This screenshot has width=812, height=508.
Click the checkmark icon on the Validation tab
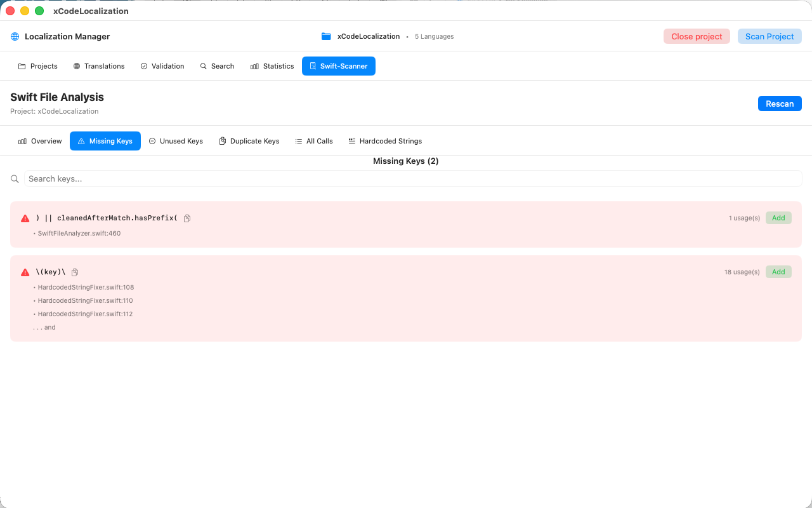click(x=143, y=66)
